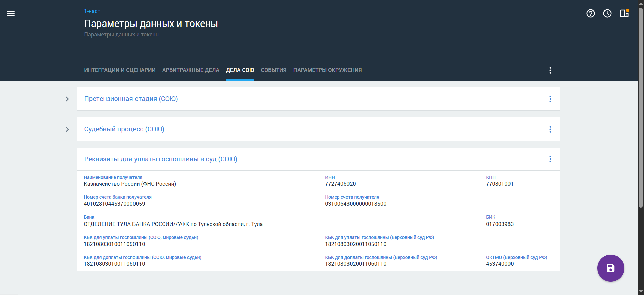Edit the Банк field with ОТДЕЛЕНИЕ ТУЛА

point(278,221)
